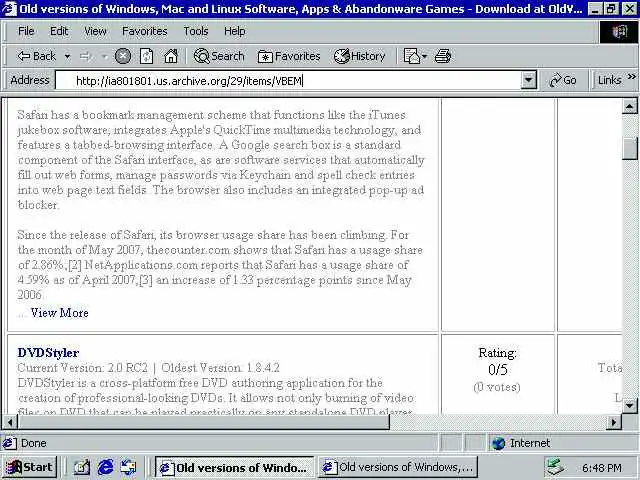The image size is (640, 480).
Task: Open the Forward history dropdown arrow
Action: (104, 56)
